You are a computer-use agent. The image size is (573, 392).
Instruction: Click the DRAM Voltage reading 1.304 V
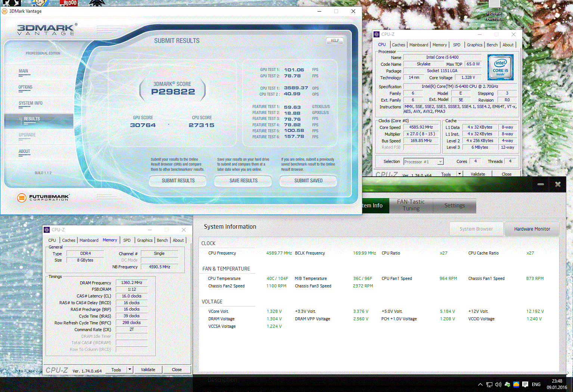(x=274, y=319)
